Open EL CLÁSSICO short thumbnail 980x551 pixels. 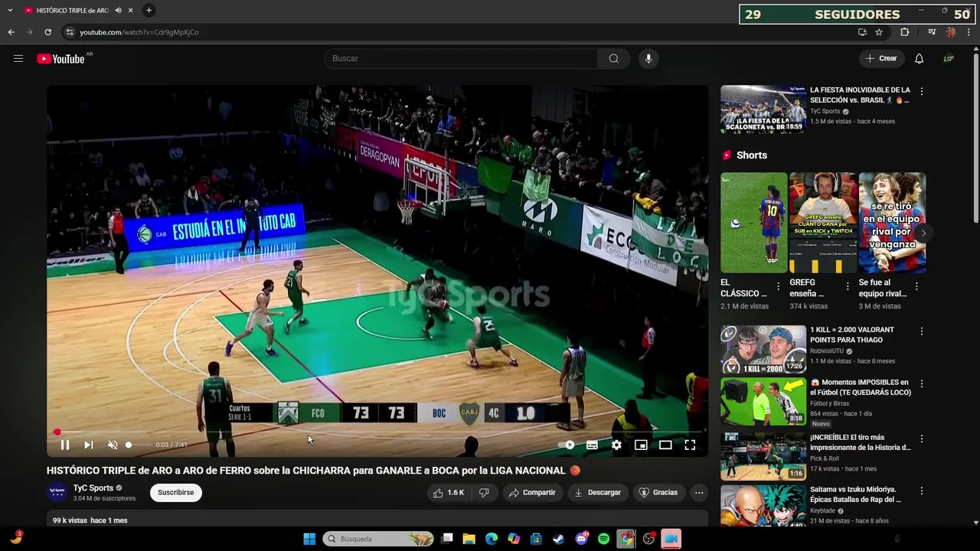point(753,223)
